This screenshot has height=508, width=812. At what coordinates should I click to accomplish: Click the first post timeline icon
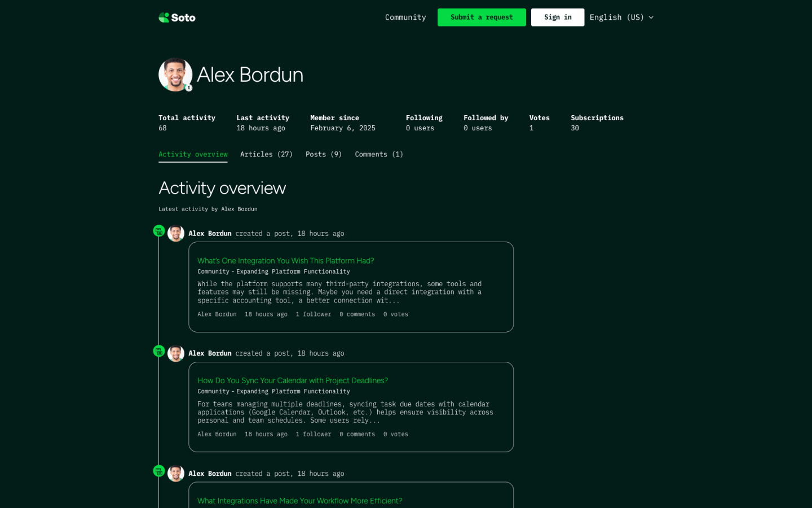tap(159, 231)
